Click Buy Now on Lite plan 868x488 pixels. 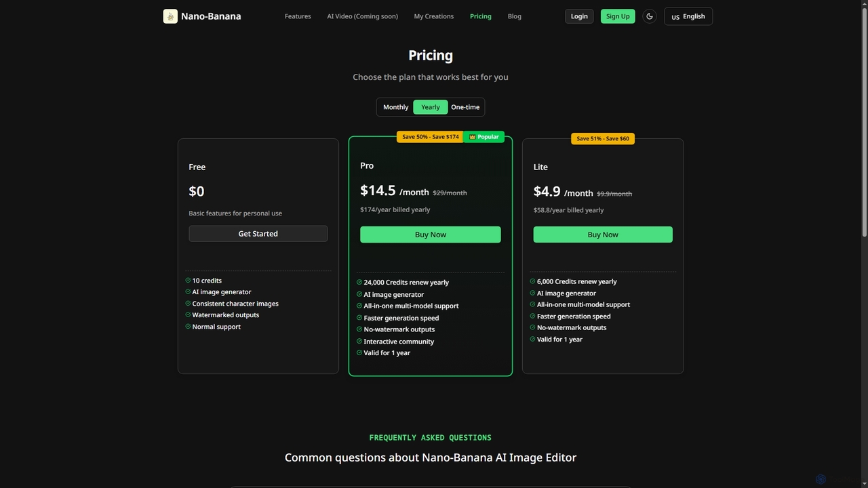(603, 235)
